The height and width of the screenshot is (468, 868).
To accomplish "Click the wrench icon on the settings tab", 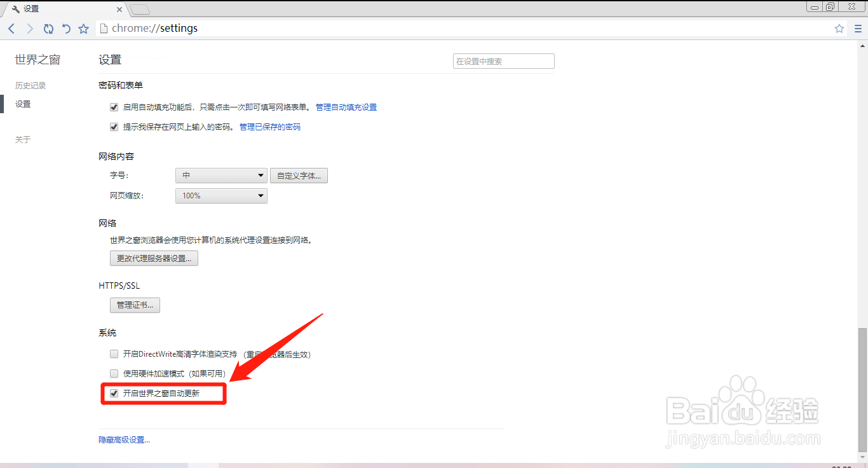I will pyautogui.click(x=16, y=9).
